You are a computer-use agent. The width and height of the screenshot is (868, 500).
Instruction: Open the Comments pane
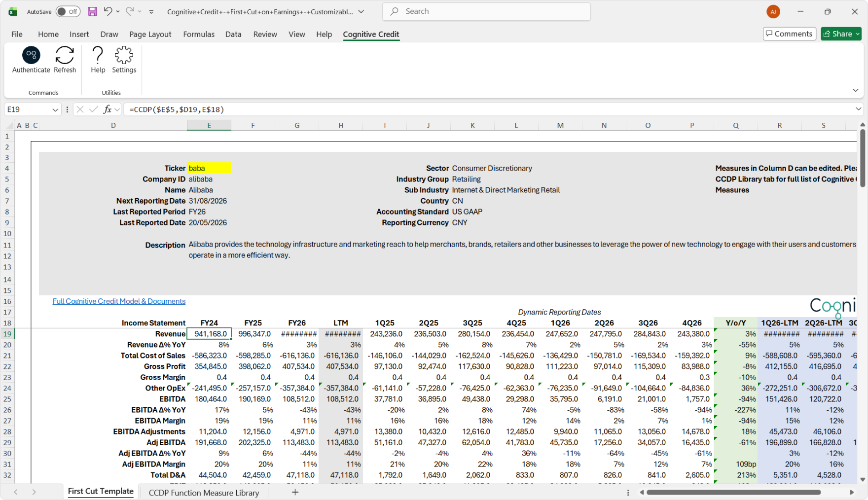[789, 34]
